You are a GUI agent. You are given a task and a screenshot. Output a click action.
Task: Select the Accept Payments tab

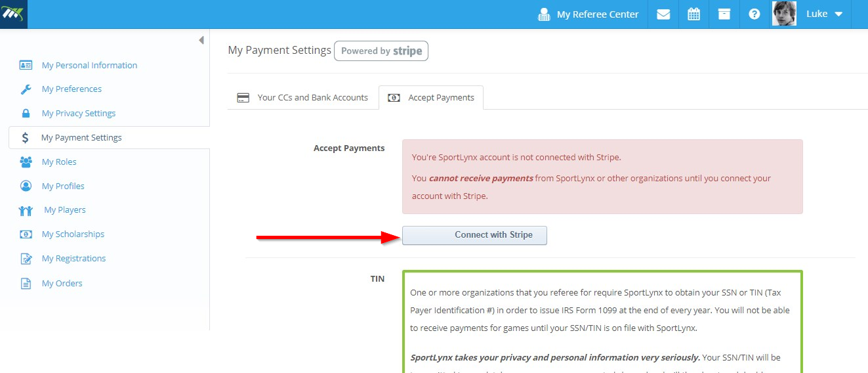pyautogui.click(x=431, y=97)
